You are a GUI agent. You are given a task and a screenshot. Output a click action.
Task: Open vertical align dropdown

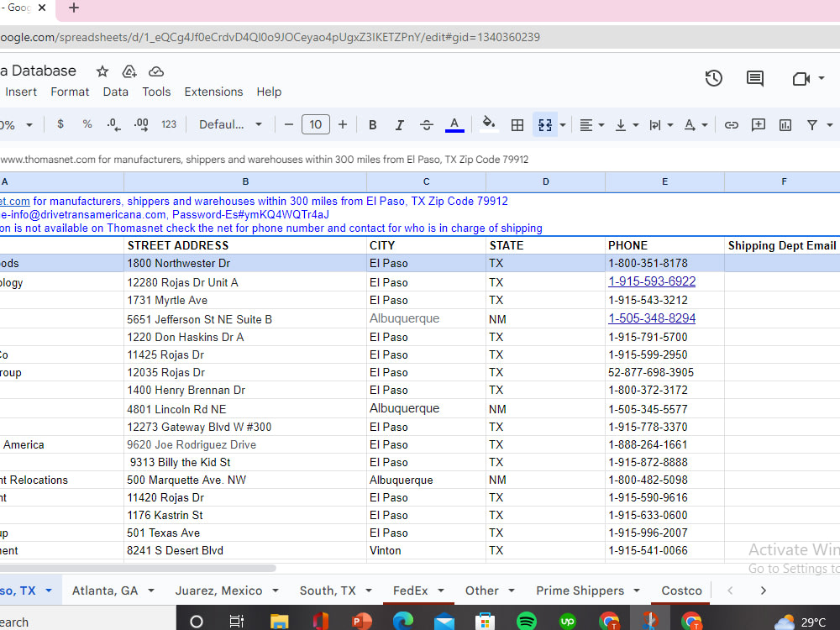click(627, 125)
